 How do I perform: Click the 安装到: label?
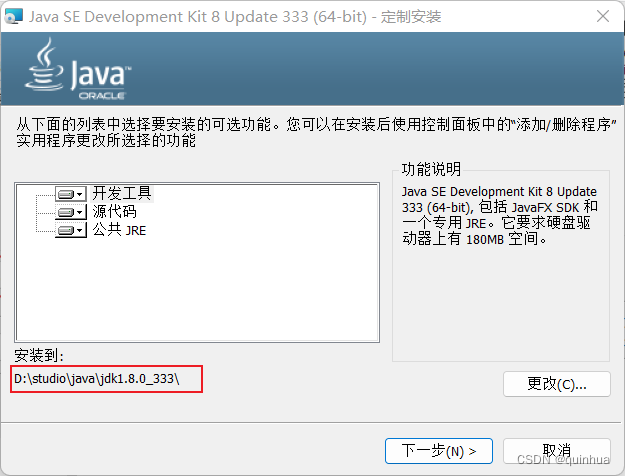click(39, 355)
